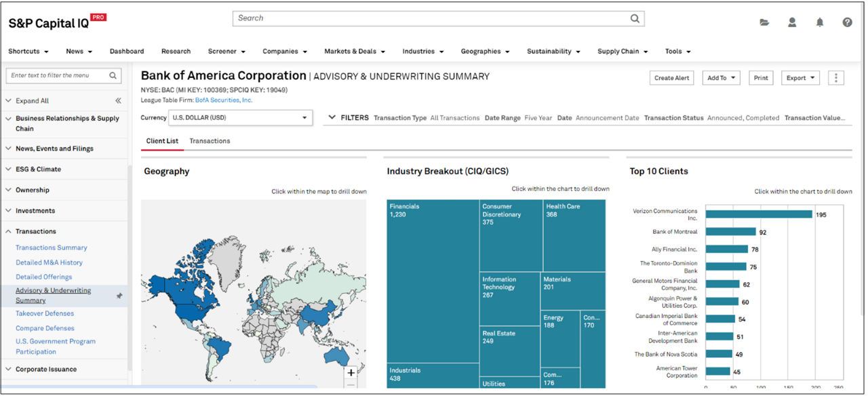The image size is (868, 398).
Task: Select the Client List tab
Action: pos(162,141)
